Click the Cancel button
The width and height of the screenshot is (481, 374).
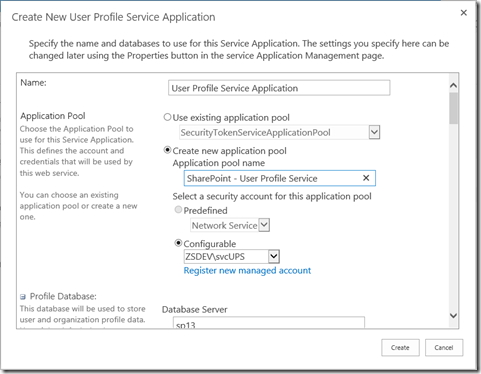click(444, 348)
